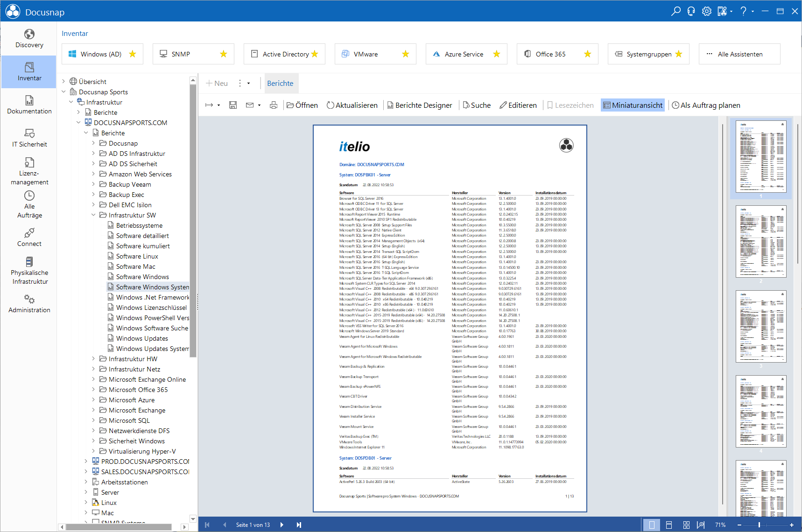Jump to last report page
This screenshot has height=532, width=802.
pyautogui.click(x=299, y=525)
